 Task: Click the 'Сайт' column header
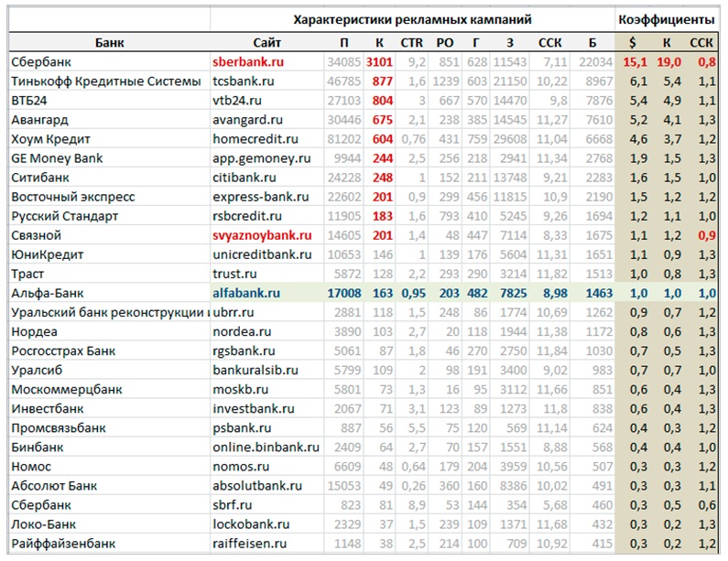(x=267, y=42)
